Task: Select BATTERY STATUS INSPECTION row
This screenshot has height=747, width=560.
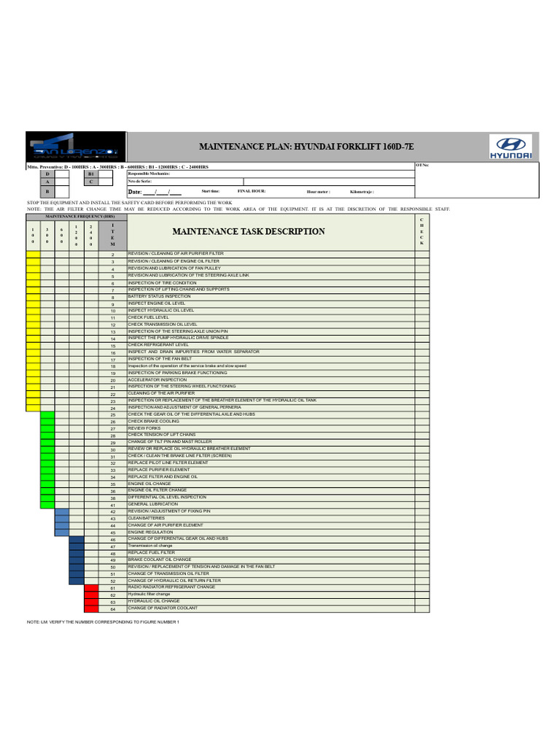Action: click(271, 296)
